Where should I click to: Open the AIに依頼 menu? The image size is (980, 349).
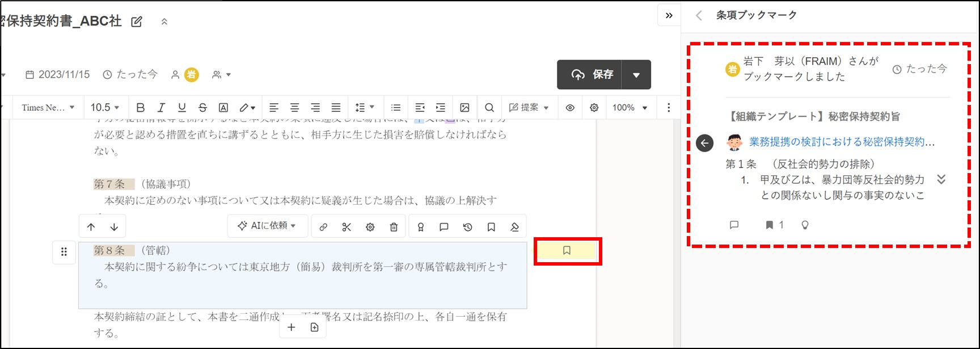pyautogui.click(x=268, y=226)
